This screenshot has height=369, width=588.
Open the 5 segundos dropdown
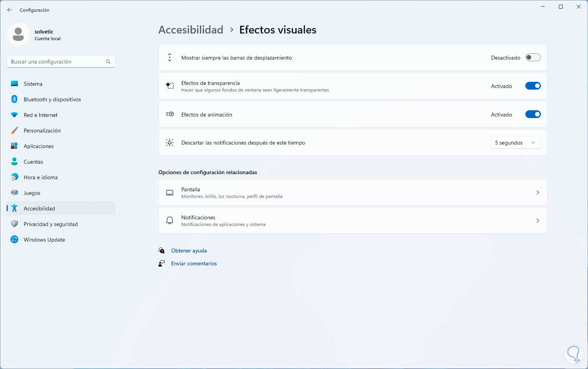click(515, 143)
